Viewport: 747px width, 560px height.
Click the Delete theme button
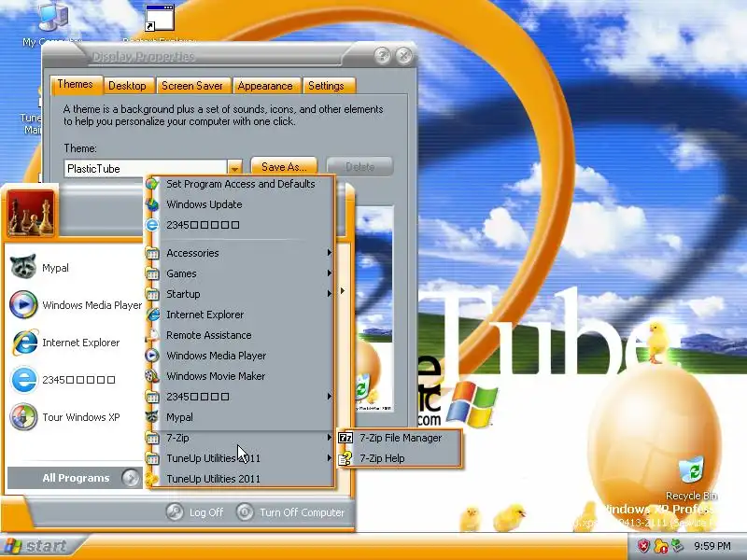(359, 167)
